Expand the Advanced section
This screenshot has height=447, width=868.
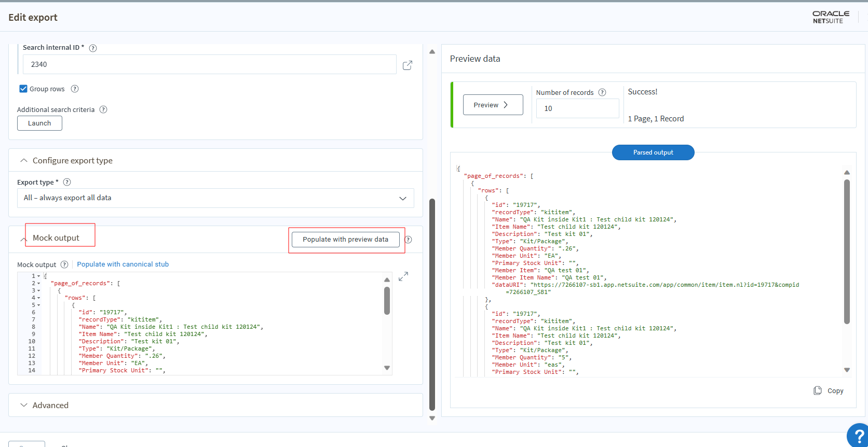coord(24,405)
